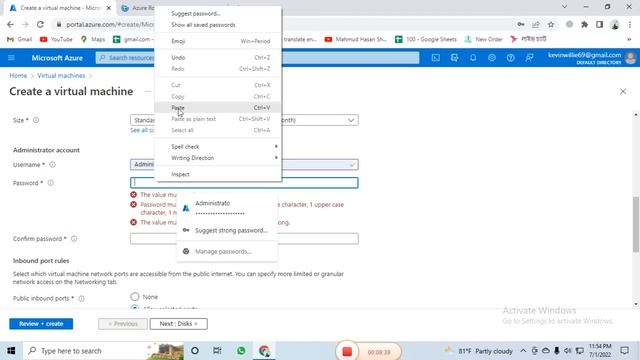Screen dimensions: 640x360
Task: Click the browser forward arrow
Action: (x=25, y=24)
